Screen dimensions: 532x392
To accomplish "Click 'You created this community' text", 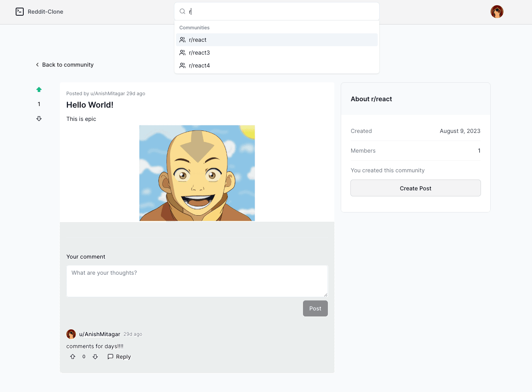I will [388, 170].
